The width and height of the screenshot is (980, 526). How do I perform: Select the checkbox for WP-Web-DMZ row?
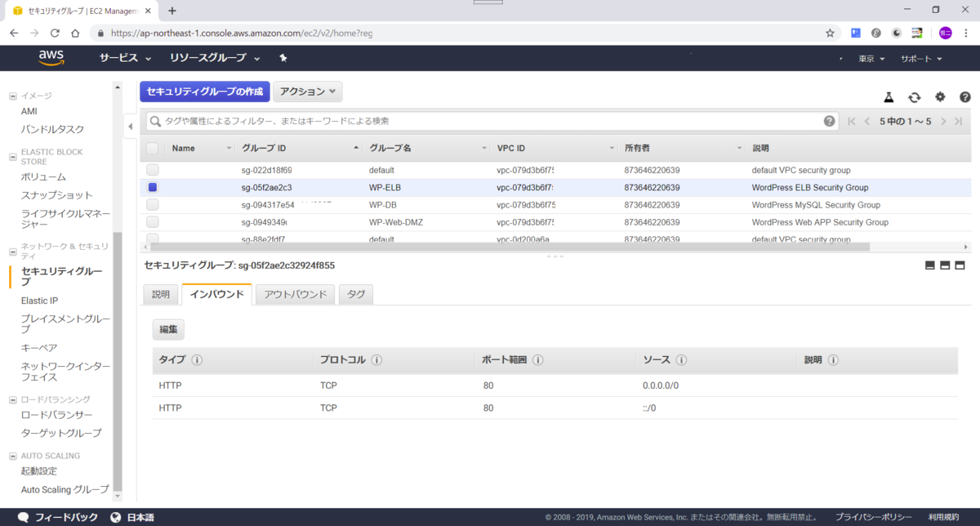tap(152, 221)
